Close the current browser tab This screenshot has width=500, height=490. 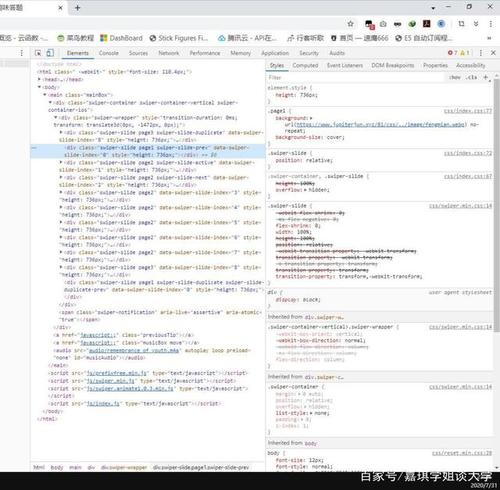(x=60, y=8)
